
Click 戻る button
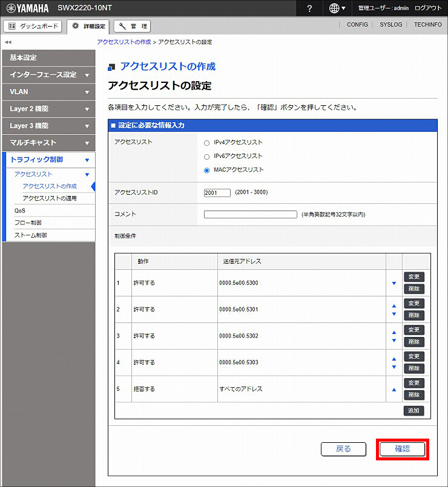click(343, 449)
